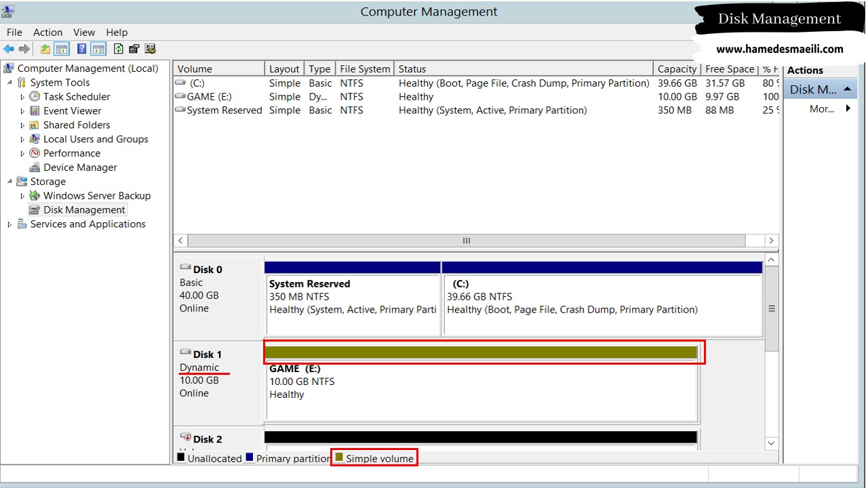Click volume list horizontal scrollbar left arrow
The image size is (868, 488).
coord(180,241)
